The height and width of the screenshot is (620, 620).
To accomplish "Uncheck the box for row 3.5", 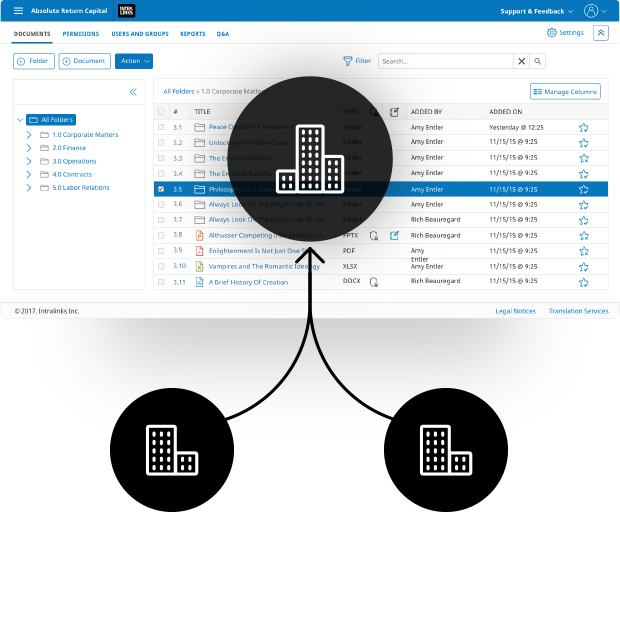I will click(x=161, y=189).
